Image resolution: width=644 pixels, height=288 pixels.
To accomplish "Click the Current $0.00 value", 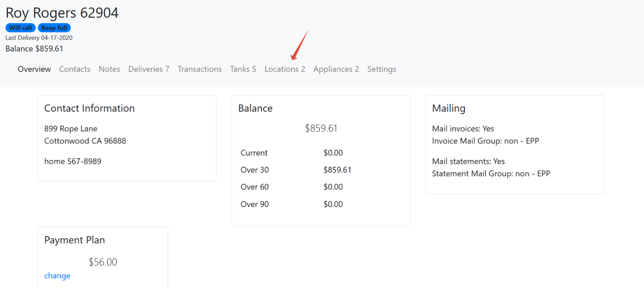I will pos(333,153).
